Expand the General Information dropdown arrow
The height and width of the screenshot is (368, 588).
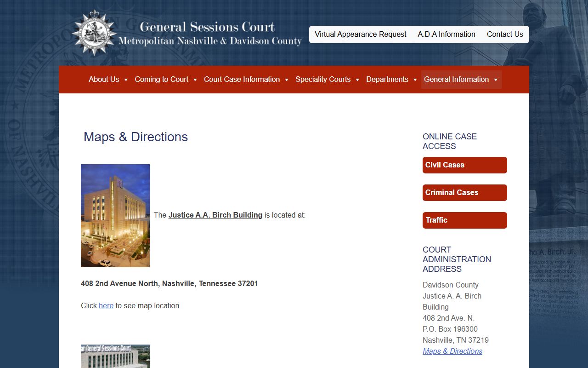pyautogui.click(x=496, y=80)
